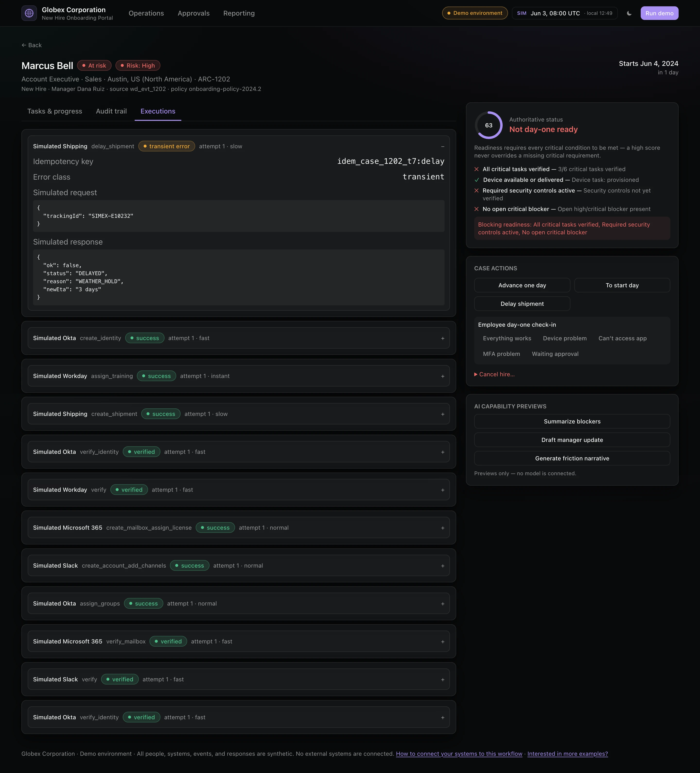
Task: Open the Reporting menu
Action: (x=239, y=13)
